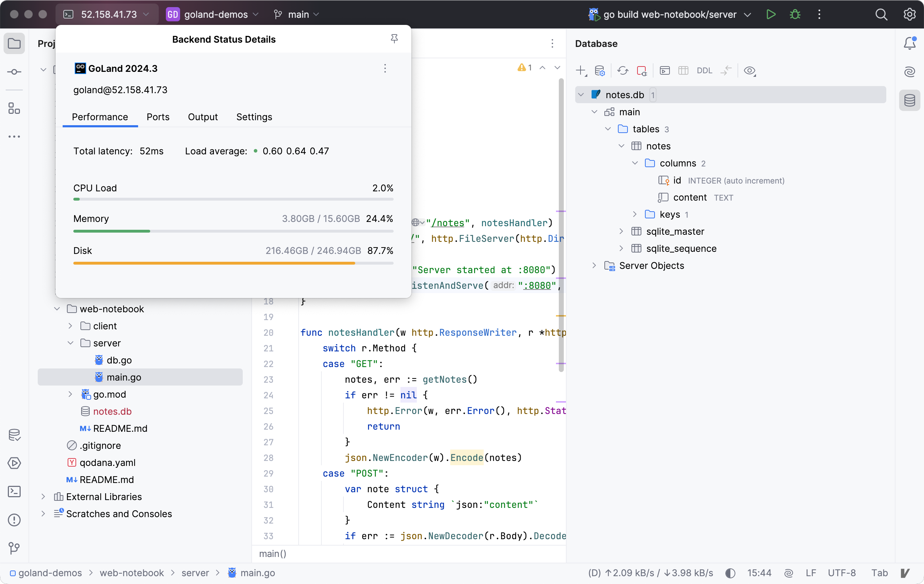
Task: Select the Database refresh icon
Action: click(622, 70)
